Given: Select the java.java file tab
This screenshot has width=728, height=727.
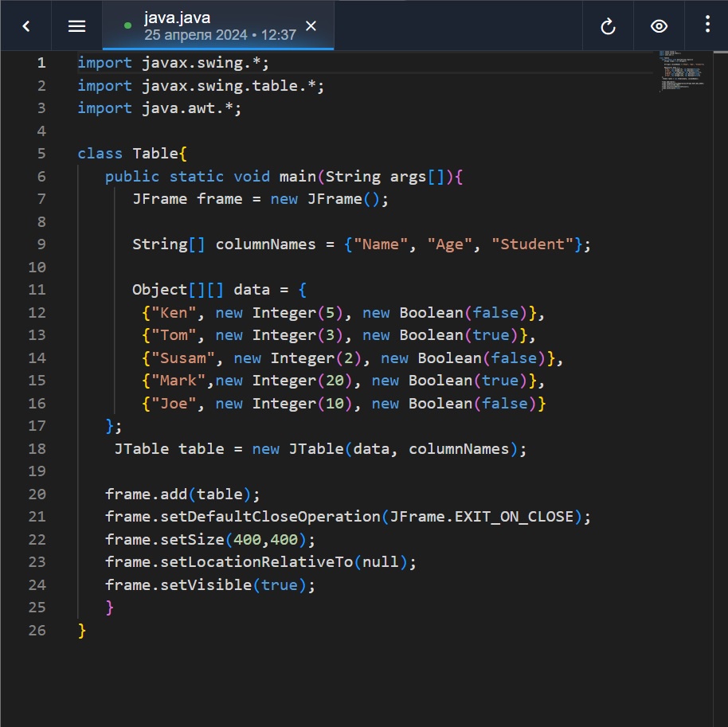Looking at the screenshot, I should 218,26.
